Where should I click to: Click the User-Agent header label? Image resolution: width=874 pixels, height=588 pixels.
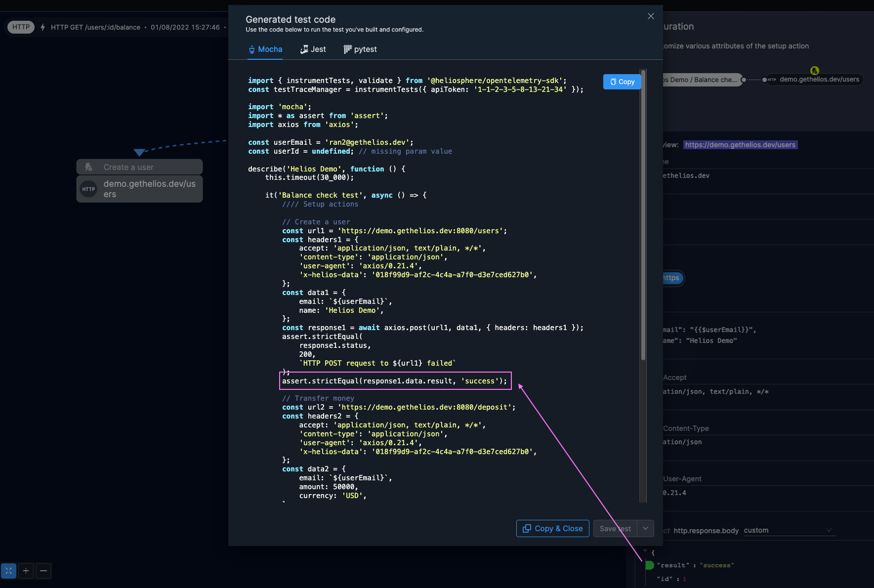[x=682, y=479]
